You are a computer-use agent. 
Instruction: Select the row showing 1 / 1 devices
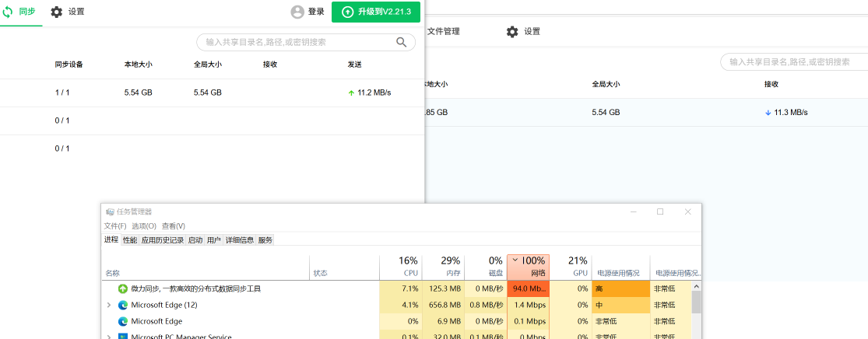coord(212,93)
